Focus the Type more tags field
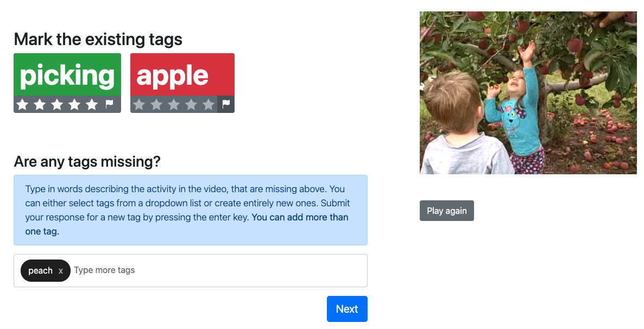 tap(218, 270)
